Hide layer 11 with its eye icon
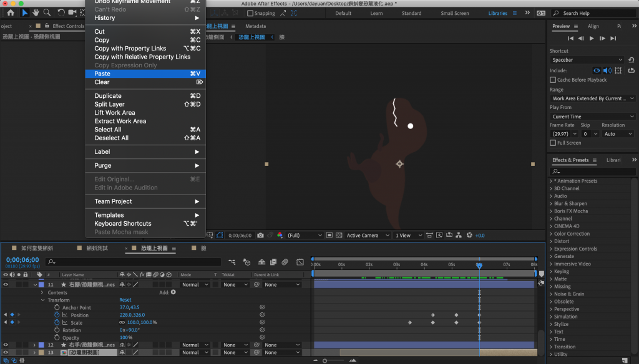This screenshot has height=364, width=639. tap(6, 285)
